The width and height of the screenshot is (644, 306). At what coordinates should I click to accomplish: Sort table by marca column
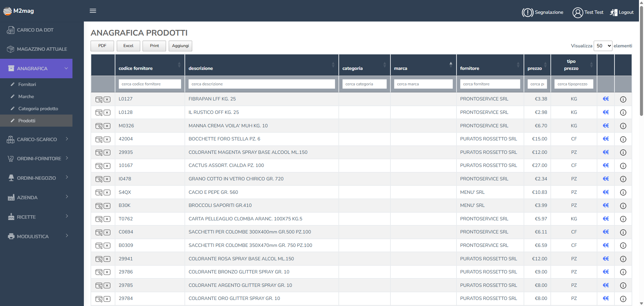coord(423,65)
